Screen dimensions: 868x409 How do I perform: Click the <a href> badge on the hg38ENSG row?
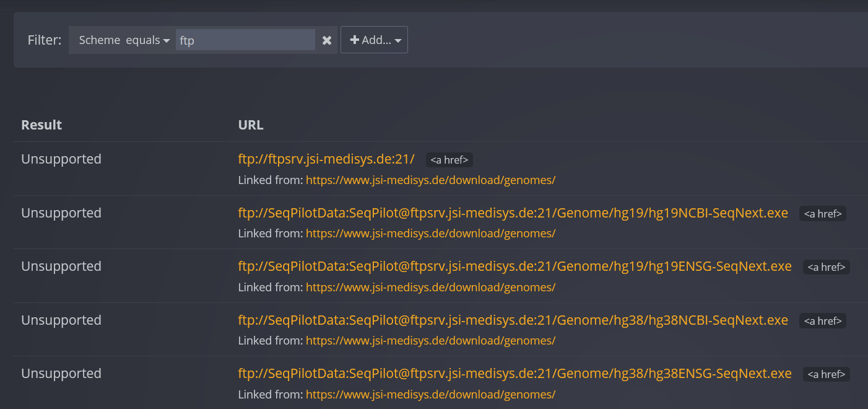point(826,374)
